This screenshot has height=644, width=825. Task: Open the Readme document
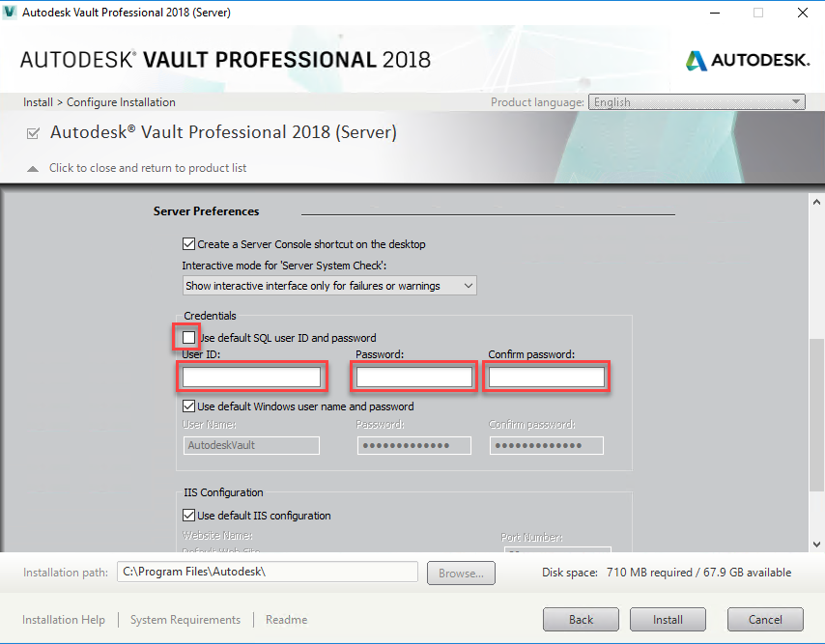click(x=286, y=619)
